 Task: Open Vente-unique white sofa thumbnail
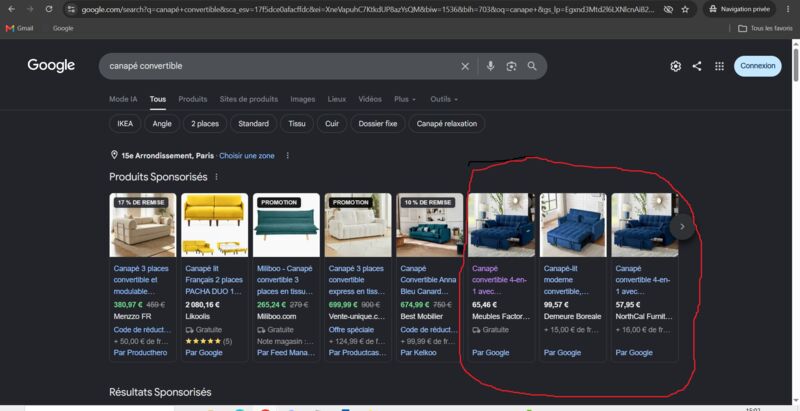point(358,225)
